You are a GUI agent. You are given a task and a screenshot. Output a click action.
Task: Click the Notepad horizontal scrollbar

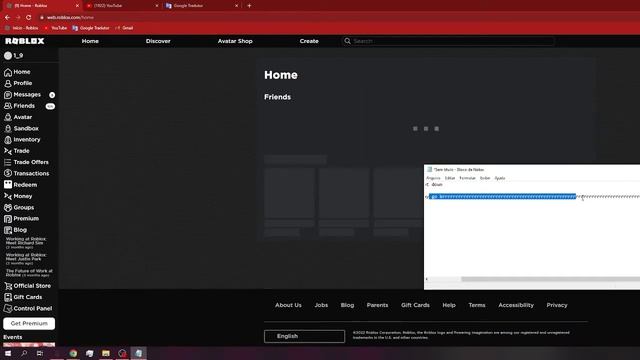click(550, 279)
